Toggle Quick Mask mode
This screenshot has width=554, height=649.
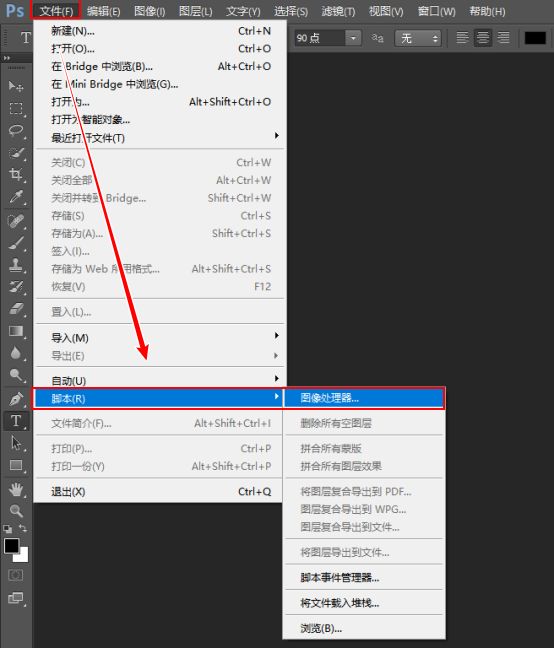pos(16,575)
